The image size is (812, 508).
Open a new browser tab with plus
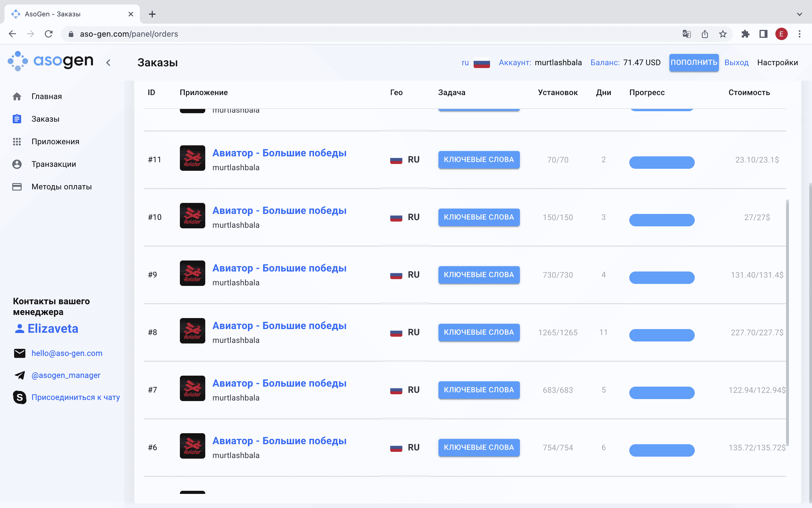pyautogui.click(x=152, y=14)
